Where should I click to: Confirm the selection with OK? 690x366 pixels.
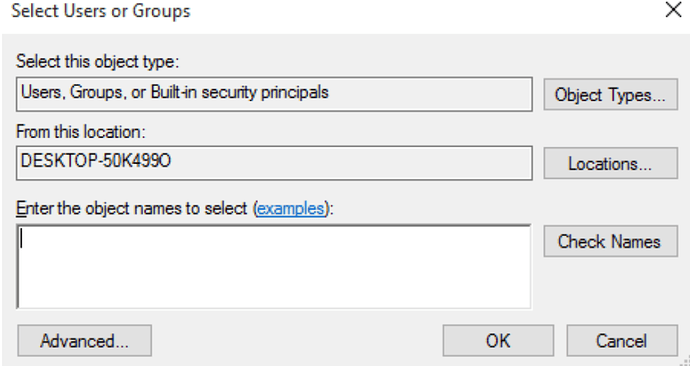click(498, 340)
